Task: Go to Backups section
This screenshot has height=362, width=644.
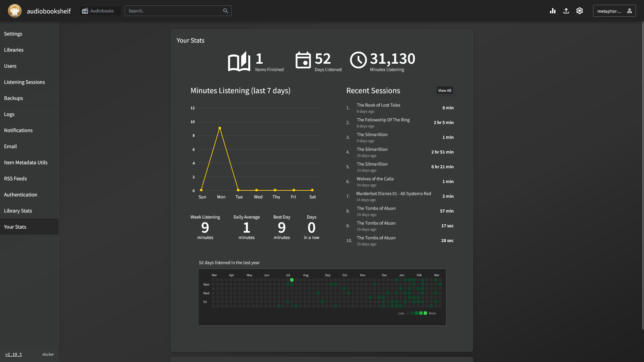Action: 30,98
